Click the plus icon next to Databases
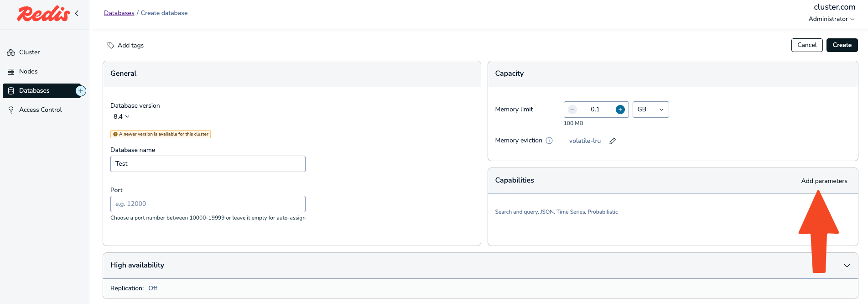The height and width of the screenshot is (304, 868). [x=81, y=91]
